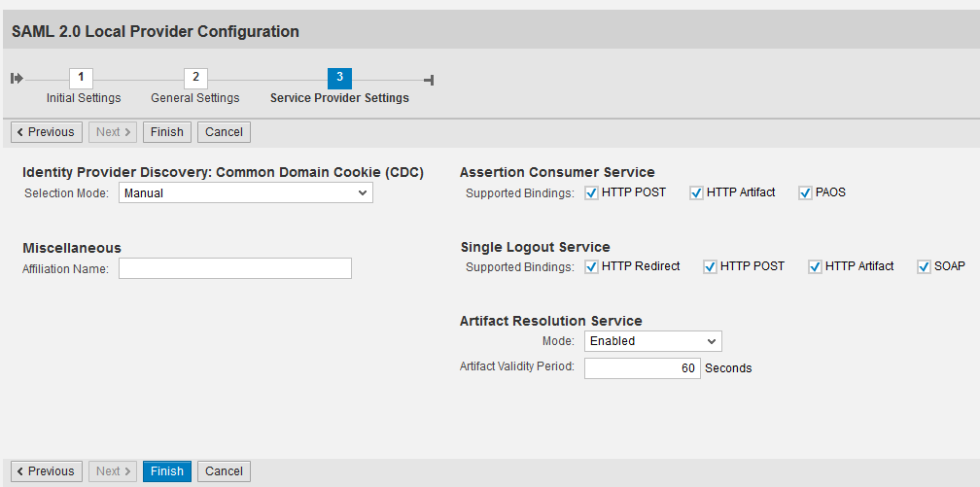
Task: Open the Initial Settings step label
Action: pos(84,98)
